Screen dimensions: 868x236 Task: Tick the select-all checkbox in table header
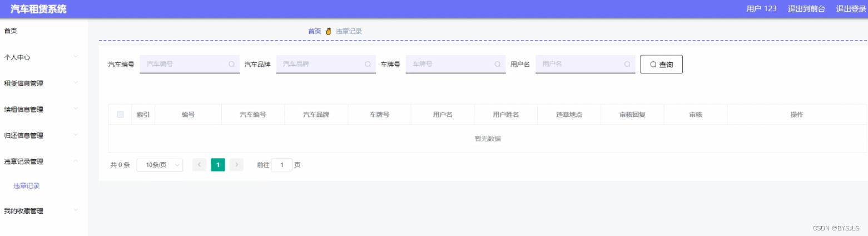(120, 115)
